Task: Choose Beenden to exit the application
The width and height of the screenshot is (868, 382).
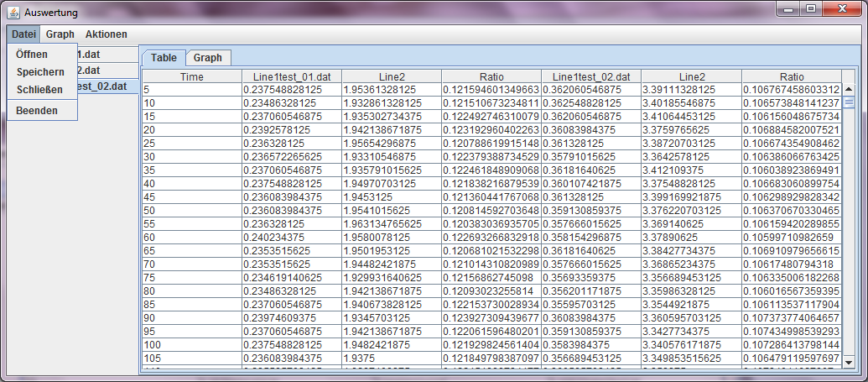Action: (x=37, y=111)
